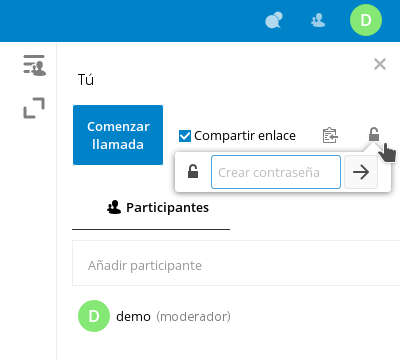Image resolution: width=400 pixels, height=360 pixels.
Task: Click Comenzar llamada button
Action: pyautogui.click(x=118, y=135)
